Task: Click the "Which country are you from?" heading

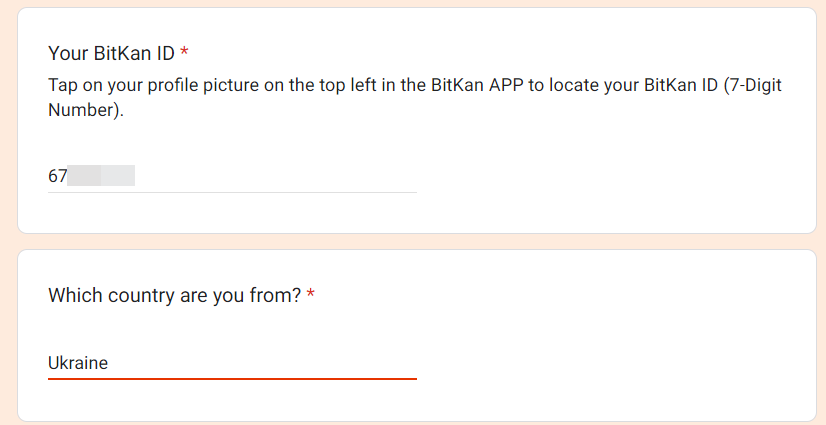Action: tap(174, 296)
